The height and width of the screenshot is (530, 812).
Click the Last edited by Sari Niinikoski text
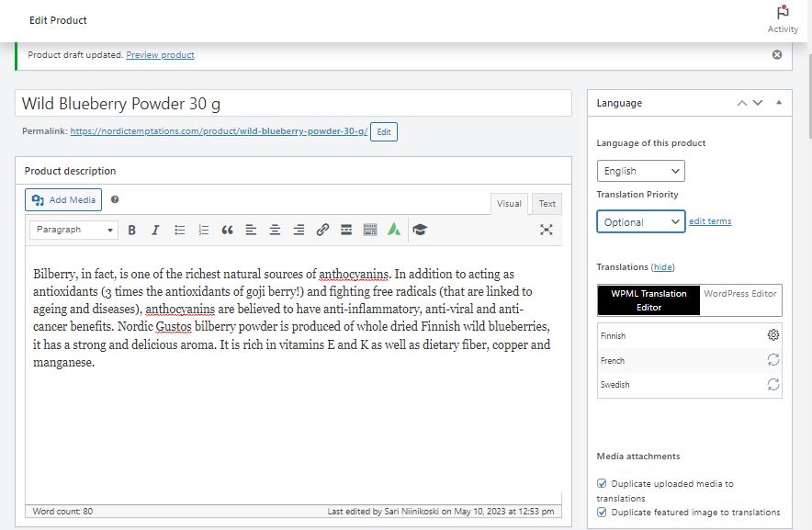(441, 512)
